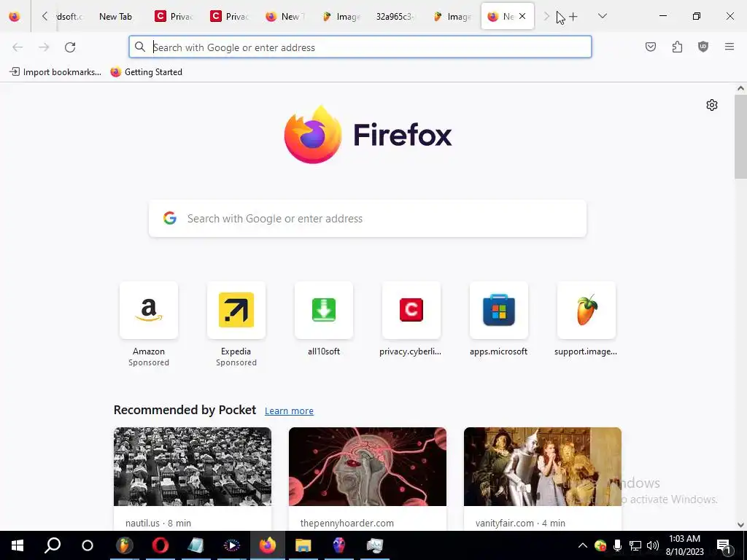Click the page's Google search box
Image resolution: width=747 pixels, height=560 pixels.
point(368,219)
